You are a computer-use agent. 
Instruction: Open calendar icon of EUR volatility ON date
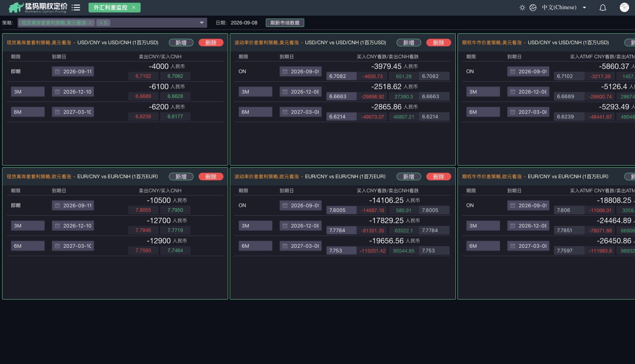[285, 206]
